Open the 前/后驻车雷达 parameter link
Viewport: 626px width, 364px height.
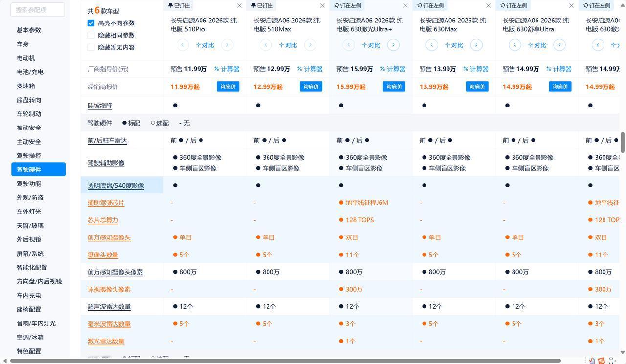(x=107, y=141)
